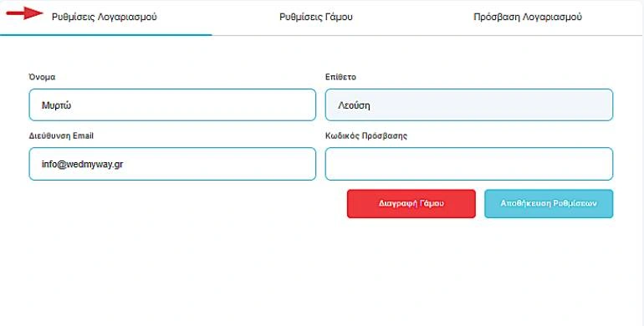644x326 pixels.
Task: Click the Όνομα label text
Action: click(42, 77)
